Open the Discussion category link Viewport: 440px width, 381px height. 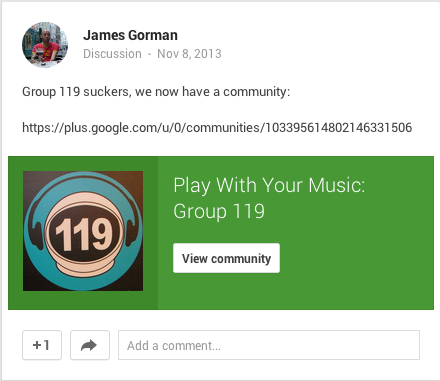pos(112,54)
